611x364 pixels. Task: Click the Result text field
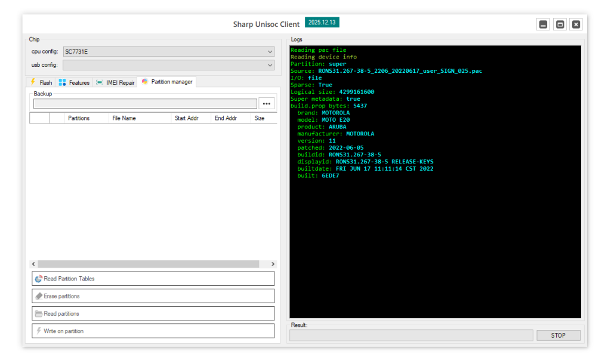click(411, 335)
